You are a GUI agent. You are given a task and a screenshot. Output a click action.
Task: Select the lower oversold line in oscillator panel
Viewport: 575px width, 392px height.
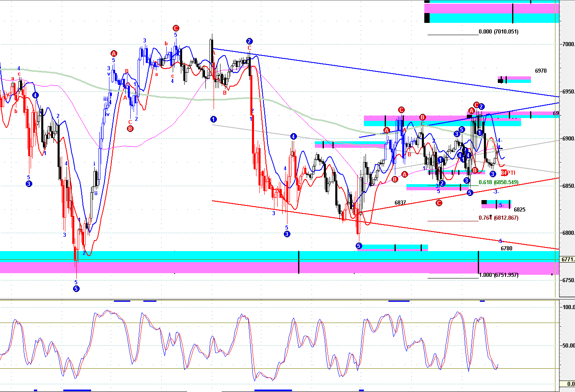tap(280, 369)
